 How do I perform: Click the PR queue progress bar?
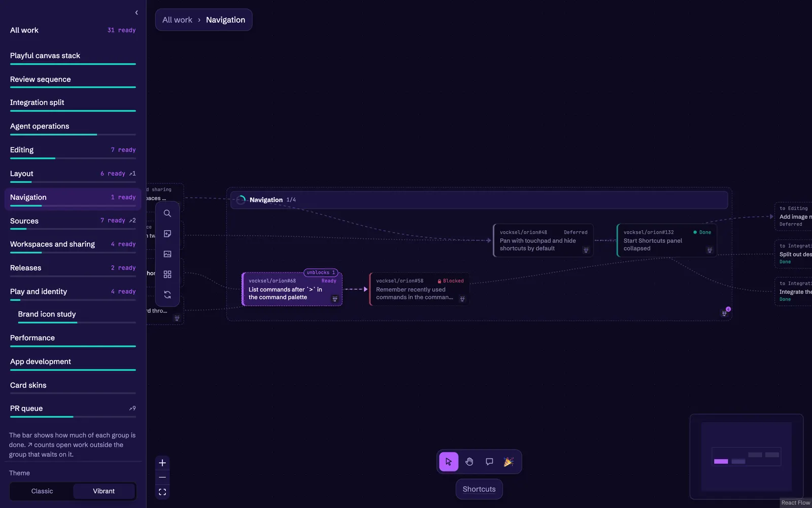(x=73, y=417)
